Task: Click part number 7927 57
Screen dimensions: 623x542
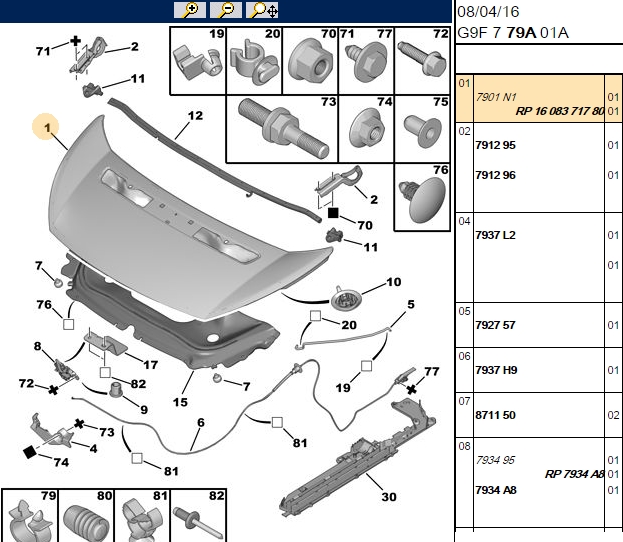Action: coord(495,325)
